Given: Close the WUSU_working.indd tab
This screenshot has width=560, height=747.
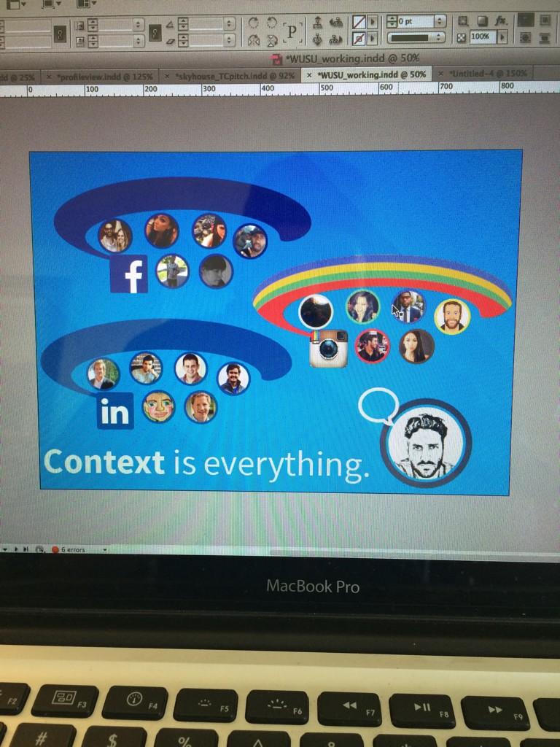Looking at the screenshot, I should [309, 75].
